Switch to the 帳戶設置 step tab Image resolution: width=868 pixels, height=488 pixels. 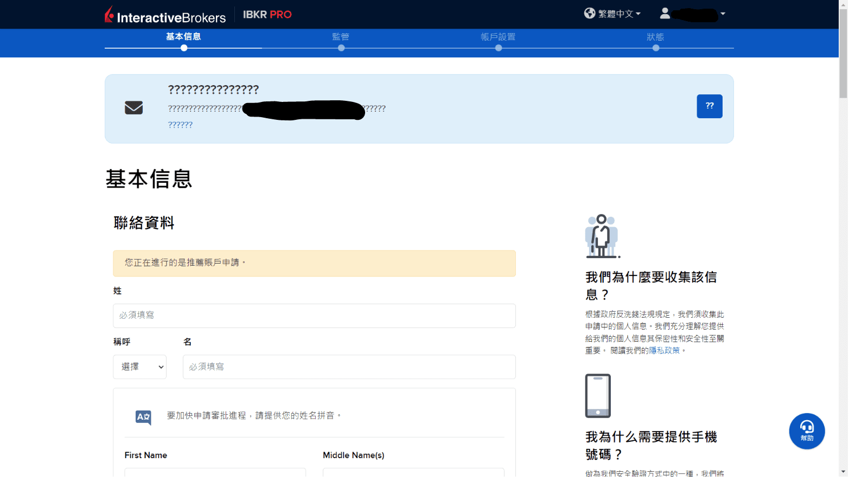click(498, 37)
